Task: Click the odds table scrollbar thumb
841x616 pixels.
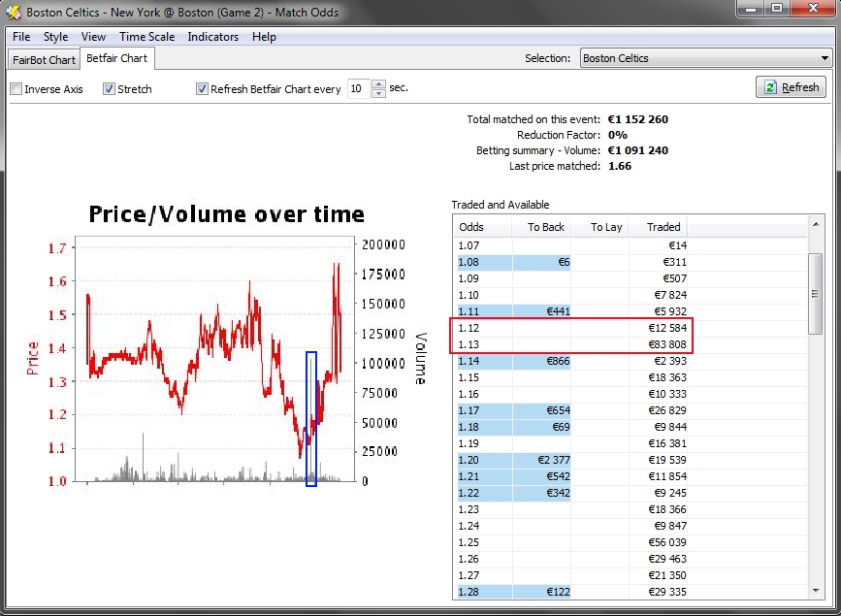Action: coord(815,294)
